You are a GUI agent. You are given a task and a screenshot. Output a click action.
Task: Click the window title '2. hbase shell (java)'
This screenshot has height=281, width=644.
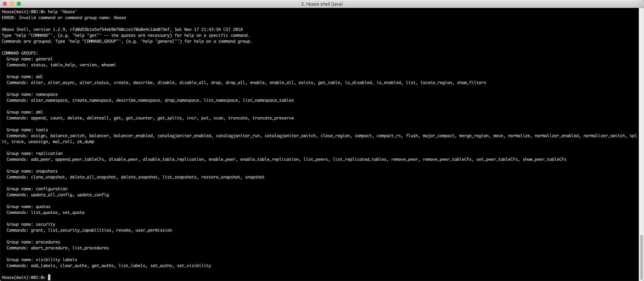tap(322, 4)
